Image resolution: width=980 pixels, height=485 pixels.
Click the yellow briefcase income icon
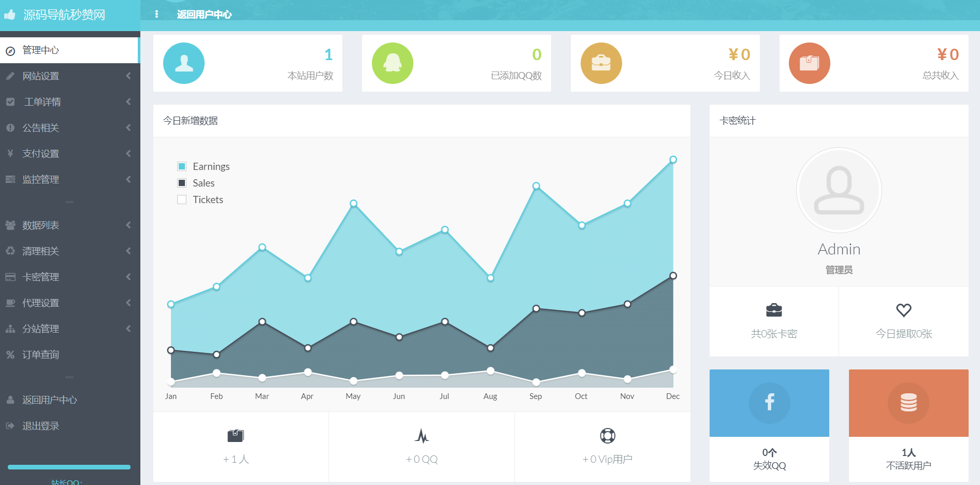601,63
